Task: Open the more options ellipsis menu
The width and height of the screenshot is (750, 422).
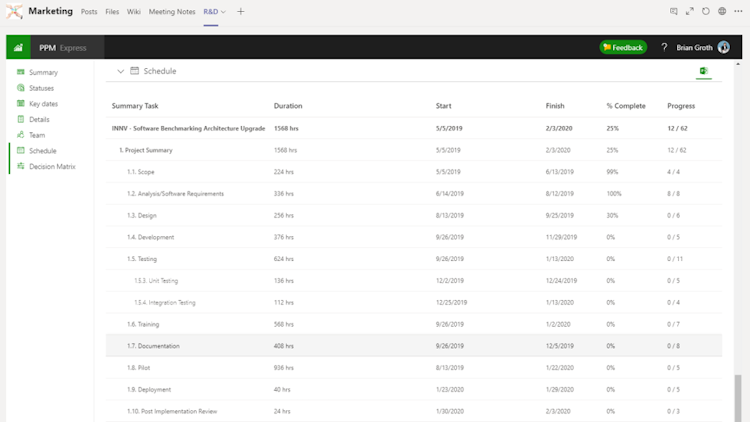Action: tap(738, 11)
